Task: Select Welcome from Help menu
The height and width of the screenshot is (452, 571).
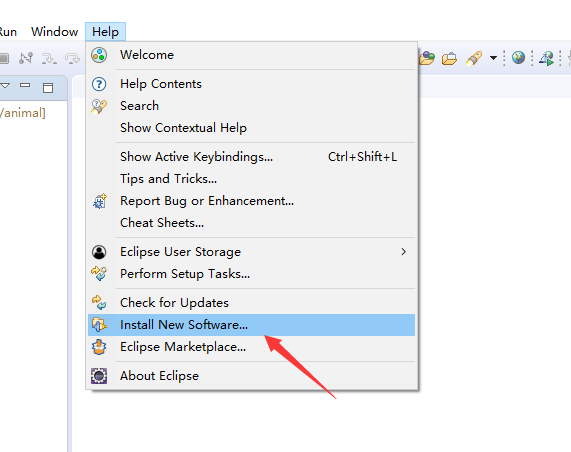Action: (251, 55)
